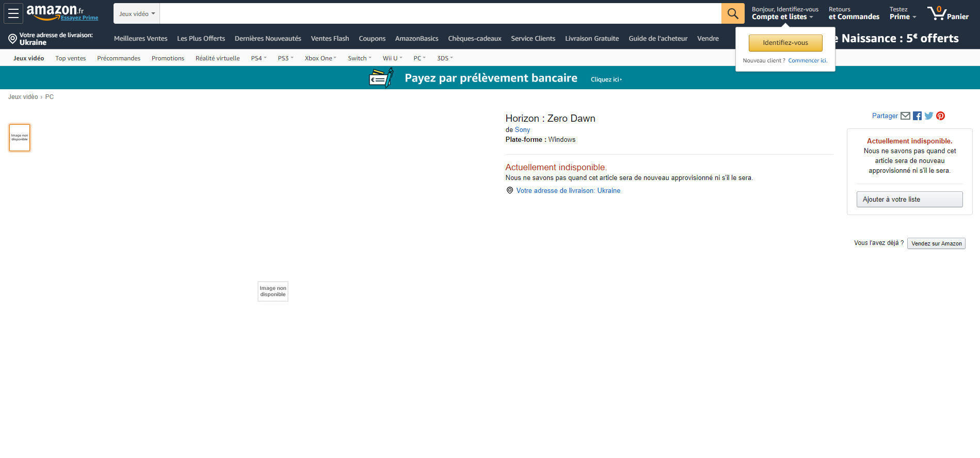
Task: Share product on Twitter
Action: (x=929, y=116)
